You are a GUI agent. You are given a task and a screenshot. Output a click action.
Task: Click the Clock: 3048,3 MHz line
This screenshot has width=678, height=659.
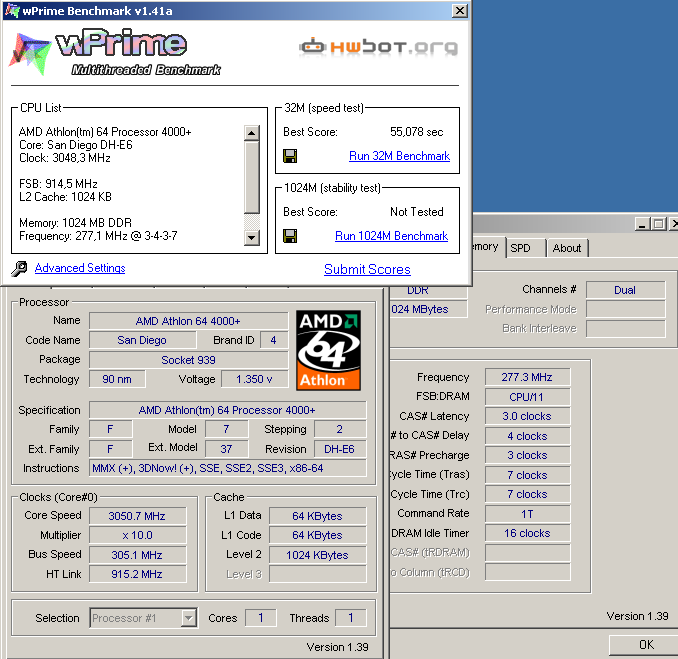(x=65, y=158)
